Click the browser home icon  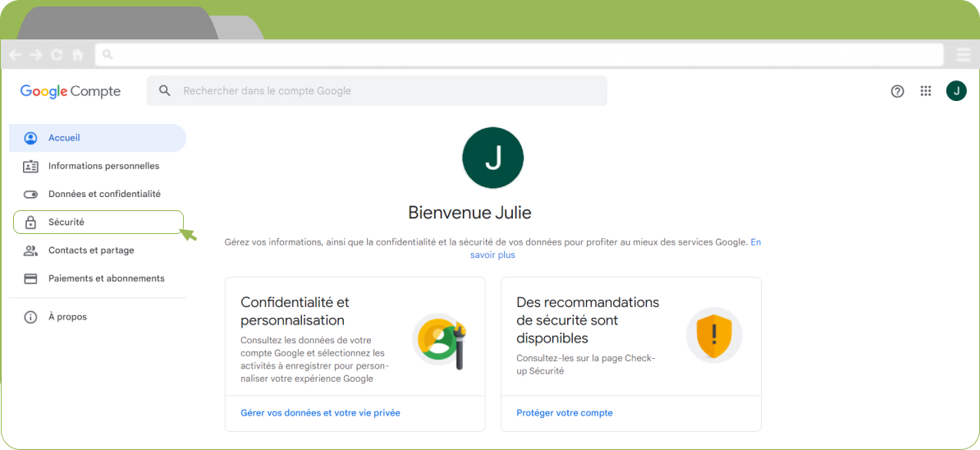[x=78, y=55]
